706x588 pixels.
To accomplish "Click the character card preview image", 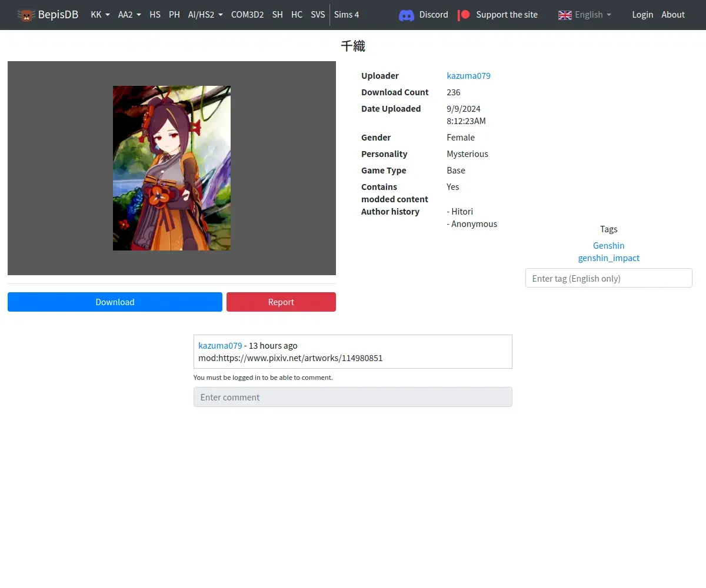I will (x=172, y=168).
